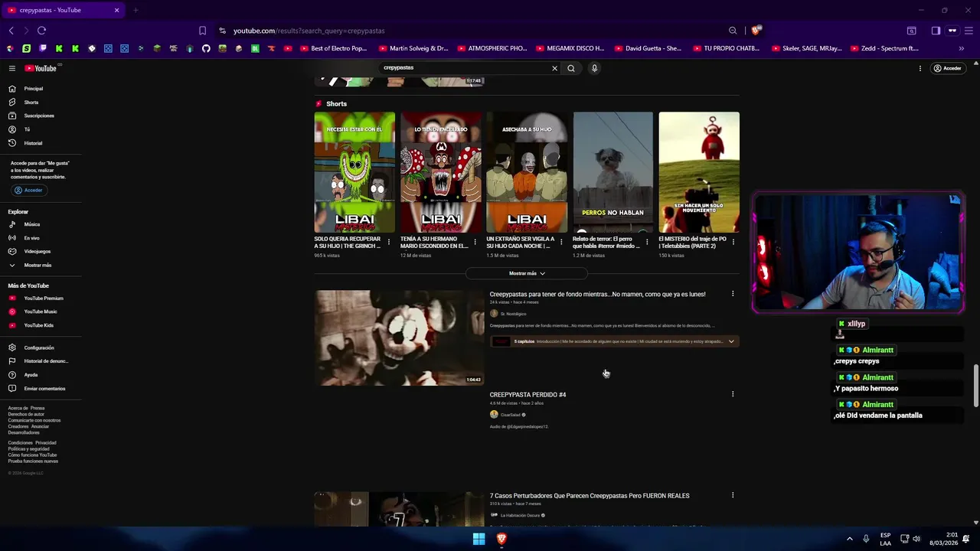
Task: Open the Mario LIBAI short thumbnail
Action: pos(441,172)
